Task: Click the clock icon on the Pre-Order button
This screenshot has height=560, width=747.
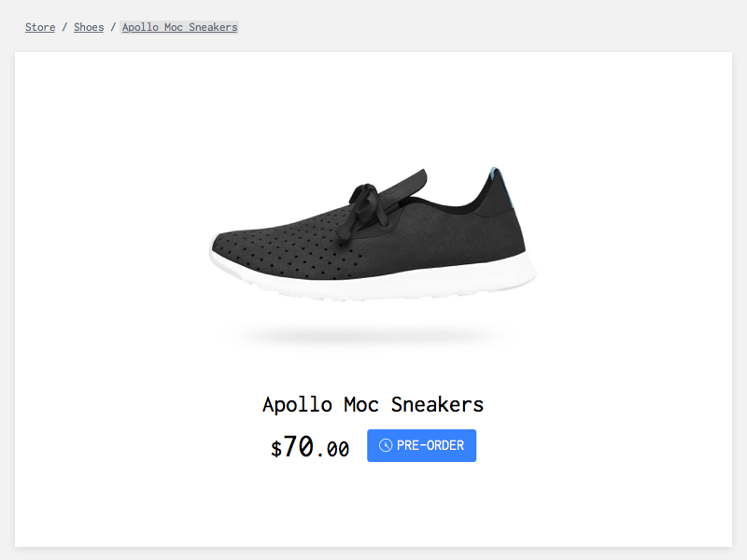Action: pos(385,446)
